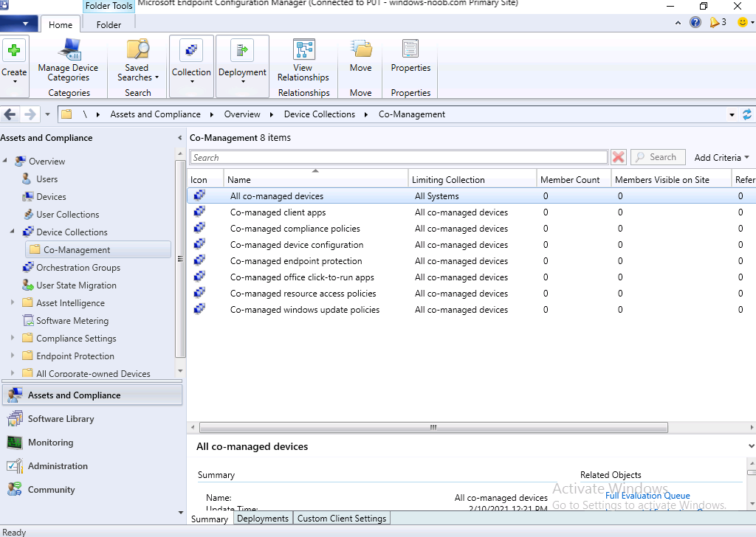Click Device Collections breadcrumb

319,114
